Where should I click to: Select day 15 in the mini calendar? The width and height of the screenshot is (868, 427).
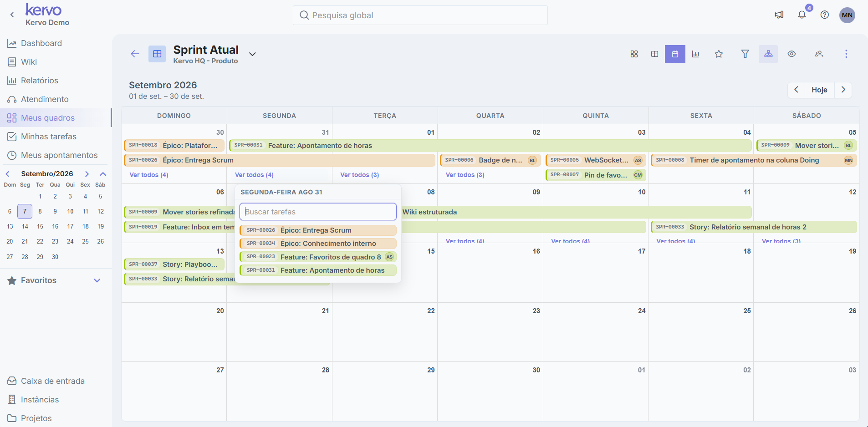tap(40, 226)
